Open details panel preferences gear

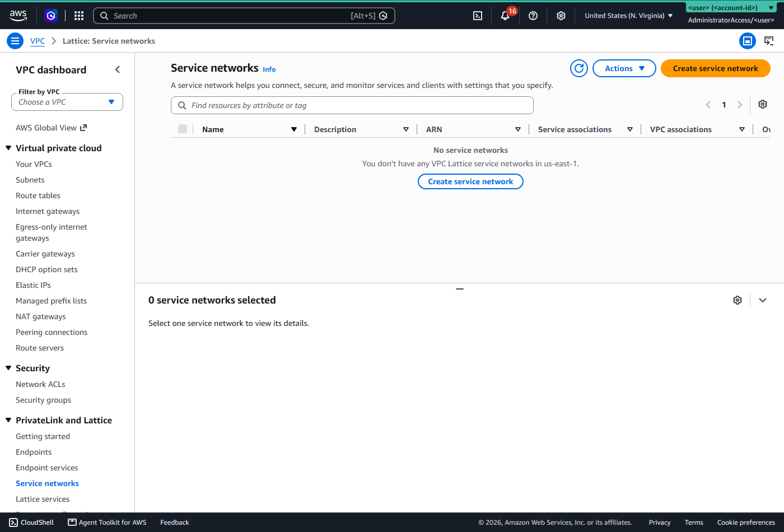pyautogui.click(x=738, y=300)
